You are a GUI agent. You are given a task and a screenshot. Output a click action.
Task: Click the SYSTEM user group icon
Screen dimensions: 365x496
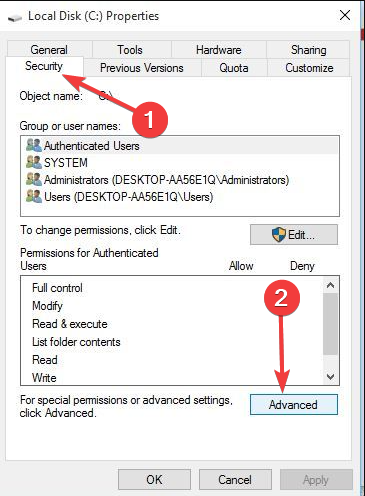coord(34,162)
